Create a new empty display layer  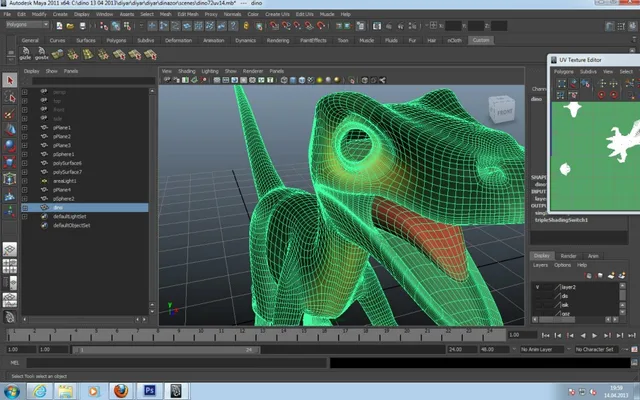[x=611, y=276]
